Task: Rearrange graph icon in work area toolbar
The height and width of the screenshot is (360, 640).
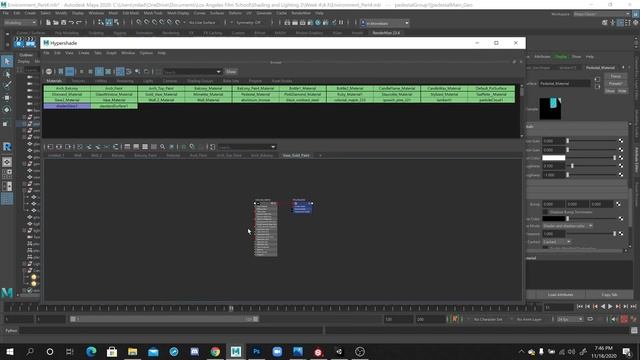Action: pos(116,147)
